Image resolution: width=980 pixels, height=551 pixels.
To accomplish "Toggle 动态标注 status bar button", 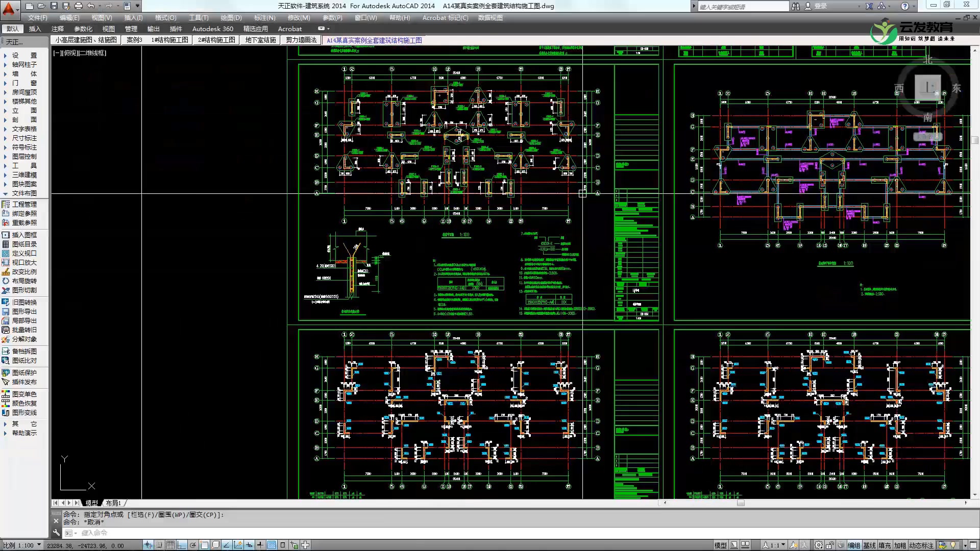I will coord(921,545).
